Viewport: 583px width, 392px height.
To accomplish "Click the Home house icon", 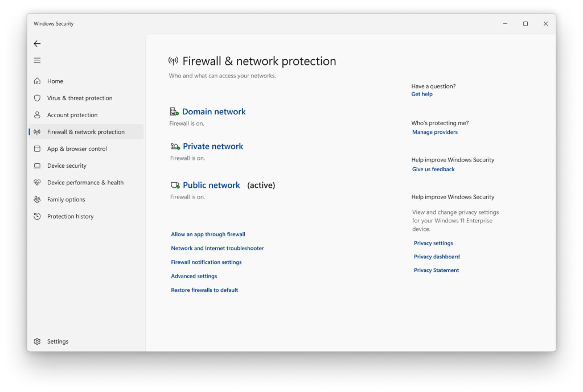I will 37,81.
